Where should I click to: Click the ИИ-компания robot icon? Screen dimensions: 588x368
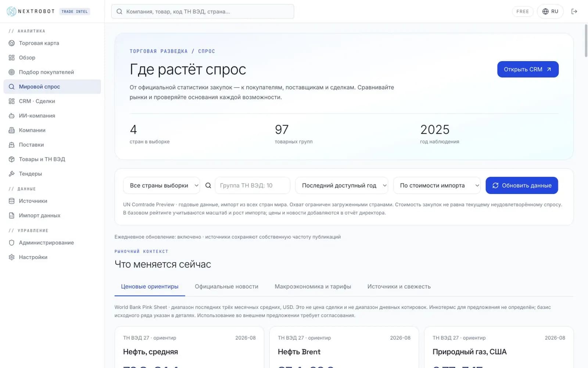tap(12, 116)
